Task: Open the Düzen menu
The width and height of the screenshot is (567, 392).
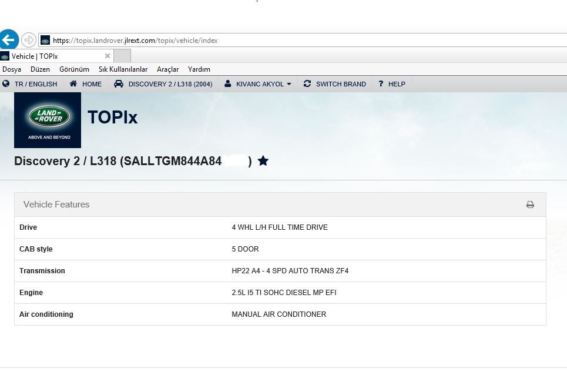Action: [40, 69]
